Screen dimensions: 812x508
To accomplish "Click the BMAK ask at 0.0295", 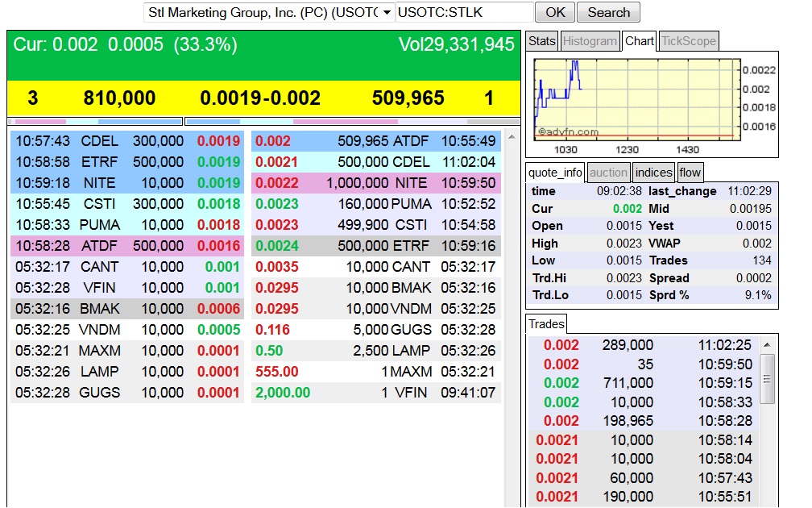I will pyautogui.click(x=376, y=288).
